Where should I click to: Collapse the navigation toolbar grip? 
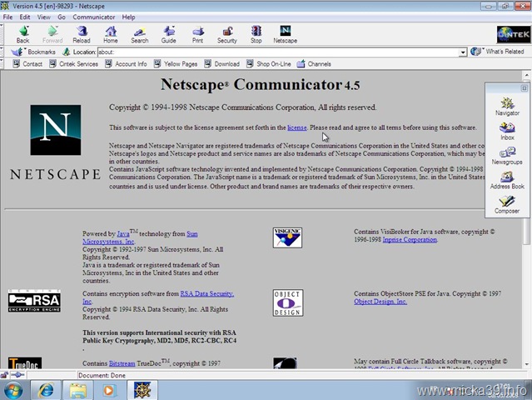2,34
